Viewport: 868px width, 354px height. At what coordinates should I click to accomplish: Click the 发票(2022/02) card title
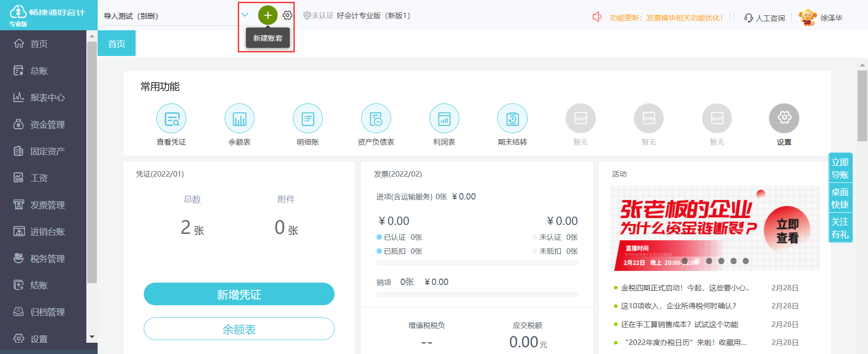click(398, 174)
